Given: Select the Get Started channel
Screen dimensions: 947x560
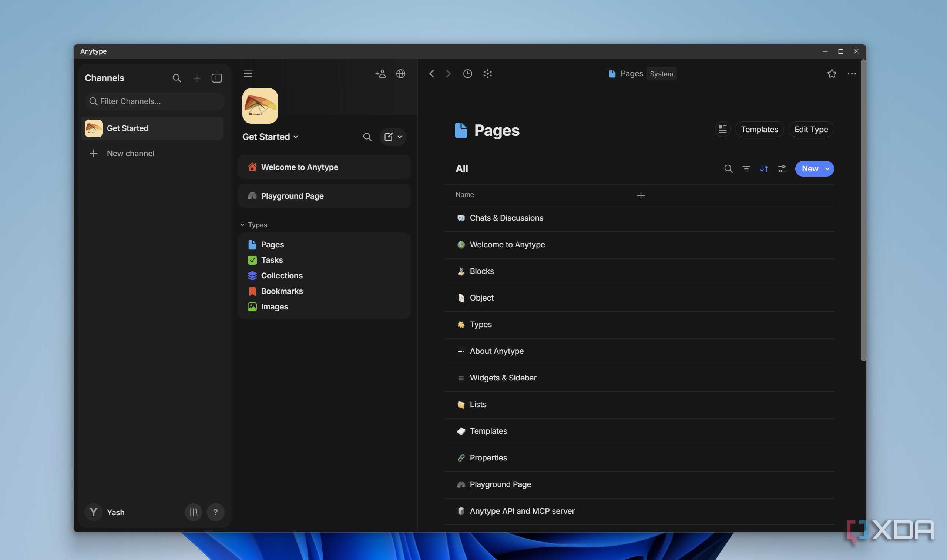Looking at the screenshot, I should 152,128.
